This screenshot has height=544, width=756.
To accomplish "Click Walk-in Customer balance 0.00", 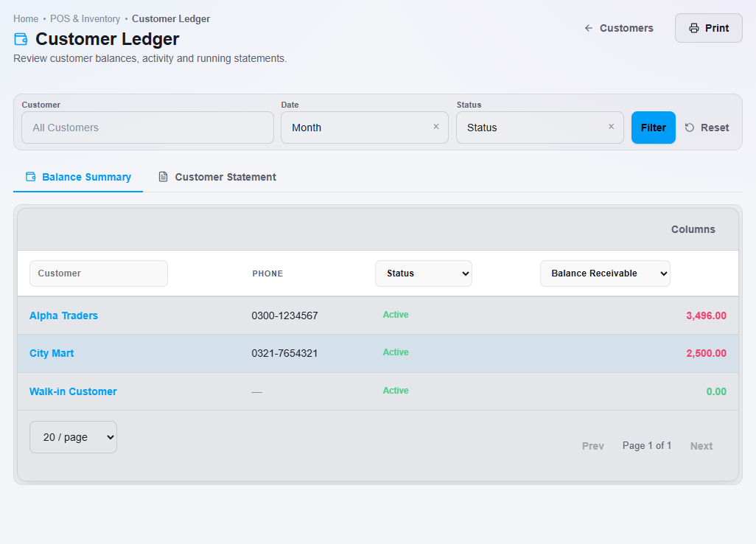I will 716,391.
